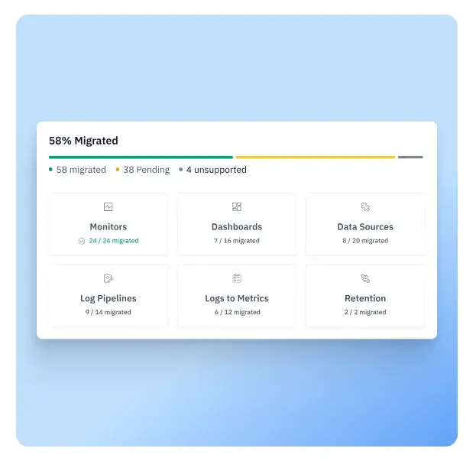476x458 pixels.
Task: Click the Logs to Metrics icon
Action: click(x=237, y=278)
